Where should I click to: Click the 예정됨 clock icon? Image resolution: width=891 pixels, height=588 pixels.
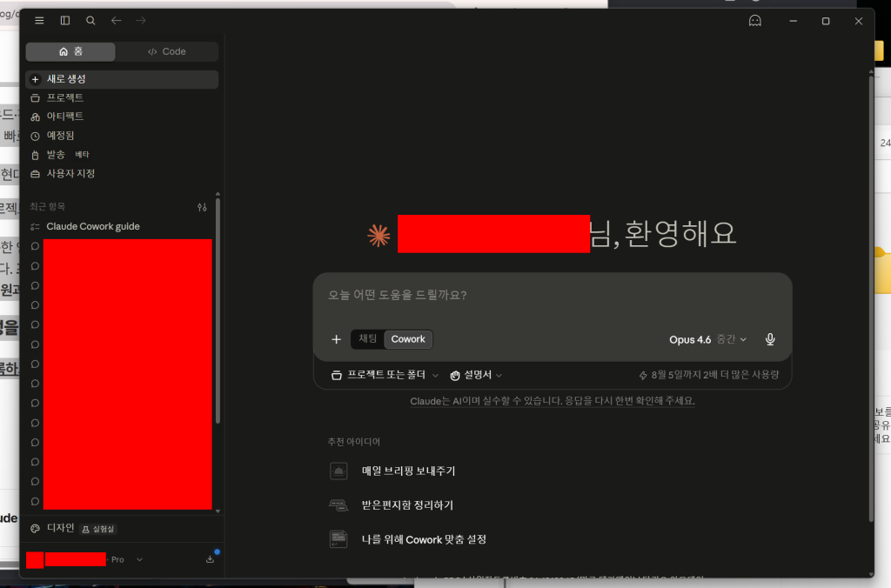[x=35, y=137]
